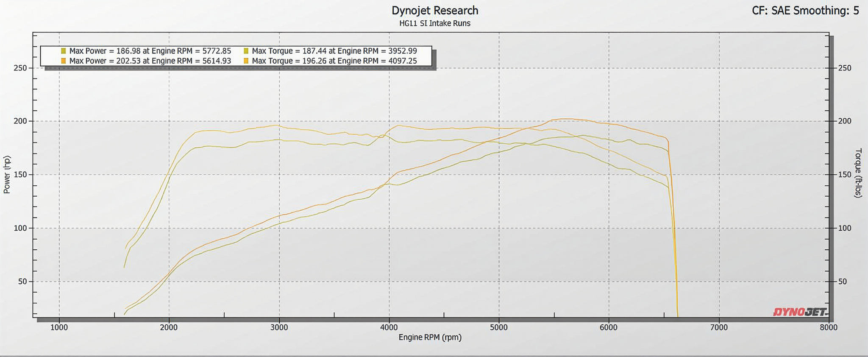Click olive Max Torque 187.44 legend swatch
868x357 pixels.
pyautogui.click(x=246, y=51)
